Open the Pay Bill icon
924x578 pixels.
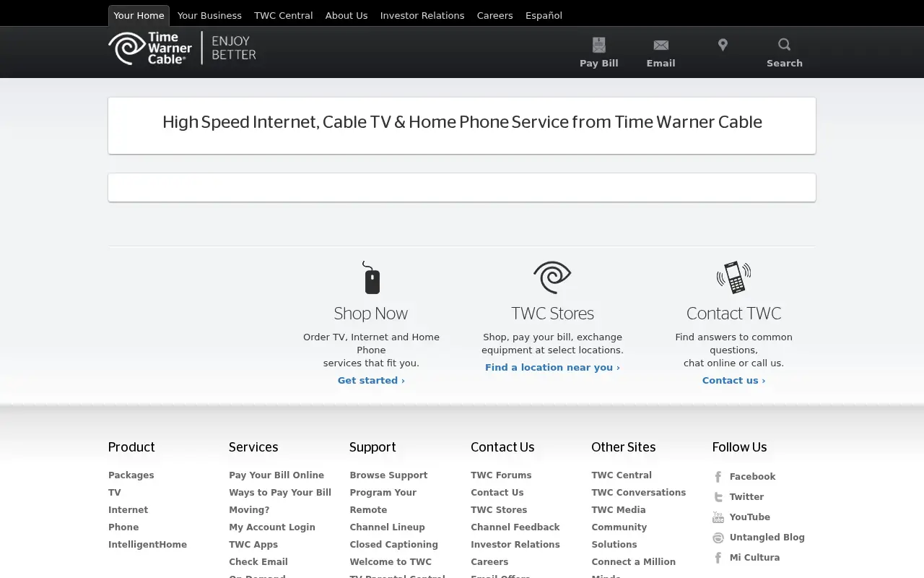pyautogui.click(x=599, y=45)
